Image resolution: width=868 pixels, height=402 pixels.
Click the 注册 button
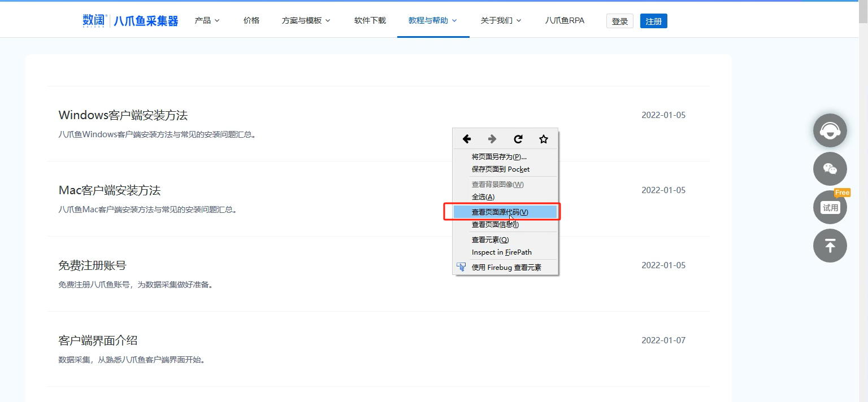pyautogui.click(x=654, y=21)
